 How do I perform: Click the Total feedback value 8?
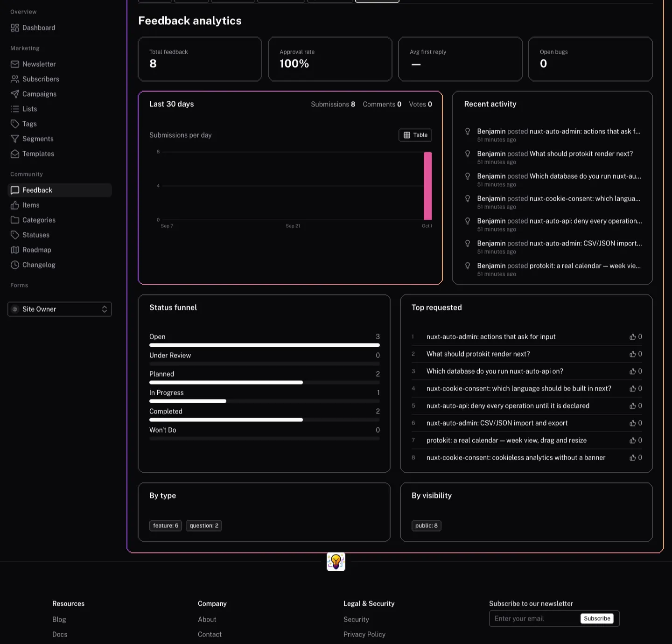pyautogui.click(x=153, y=64)
